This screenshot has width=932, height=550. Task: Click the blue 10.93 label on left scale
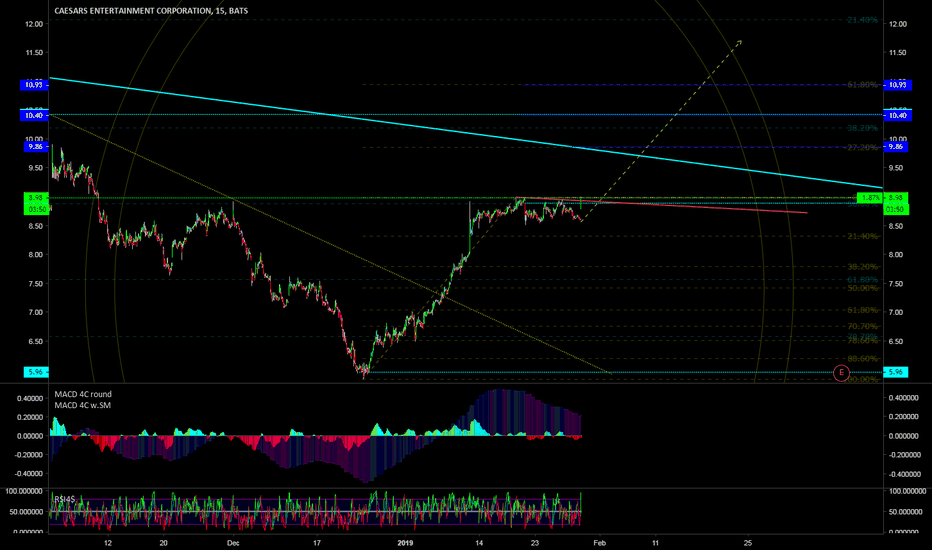[x=34, y=85]
